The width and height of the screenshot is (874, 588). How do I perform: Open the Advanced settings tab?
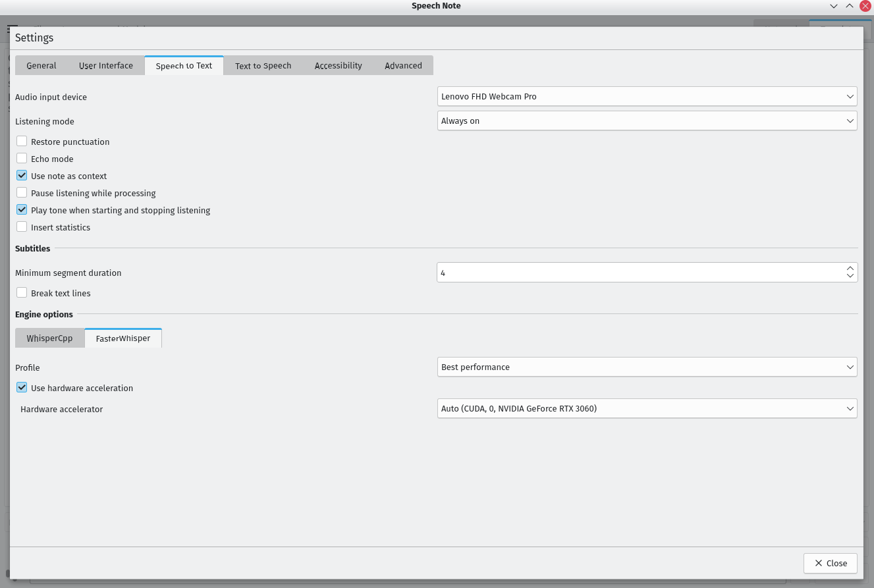point(404,65)
